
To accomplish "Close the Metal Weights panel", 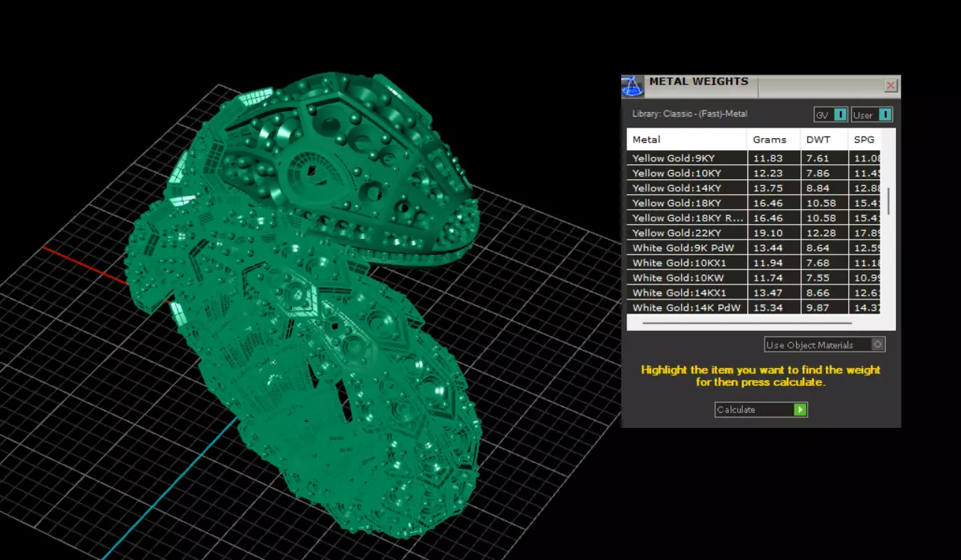I will click(x=891, y=86).
